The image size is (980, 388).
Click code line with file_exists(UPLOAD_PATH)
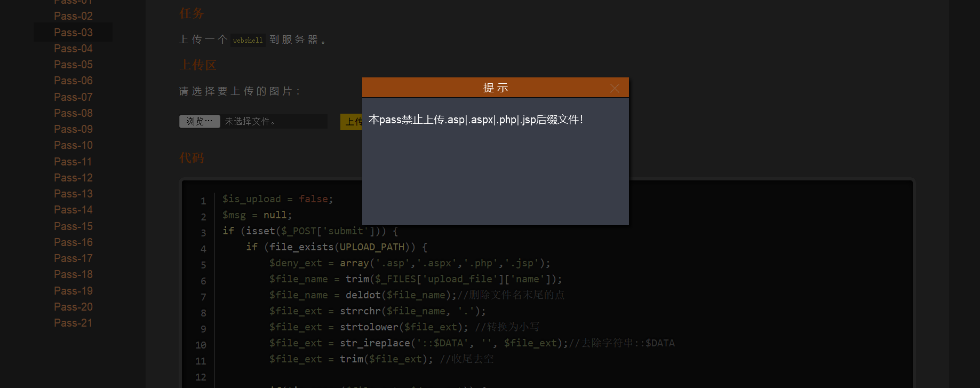click(337, 247)
